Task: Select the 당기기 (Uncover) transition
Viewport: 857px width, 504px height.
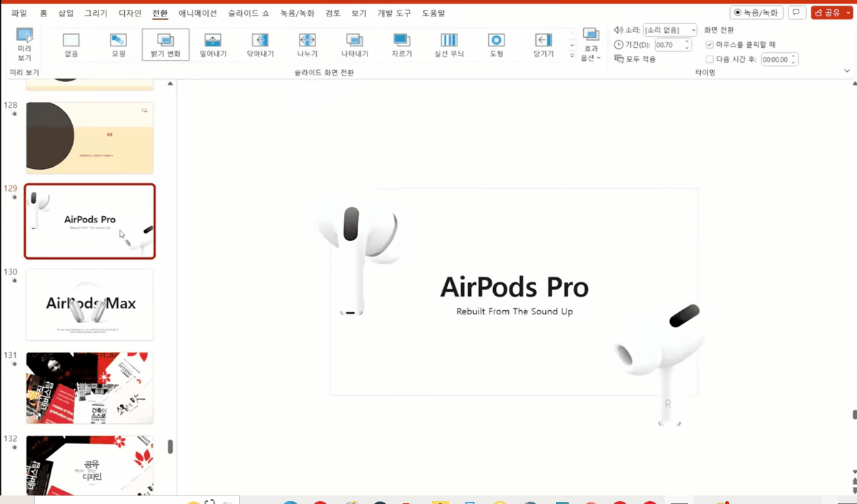Action: (x=543, y=45)
